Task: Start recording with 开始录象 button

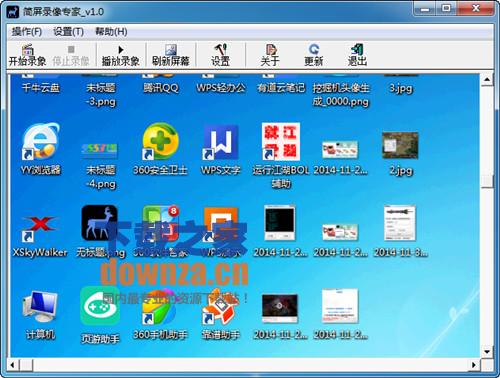Action: [27, 55]
